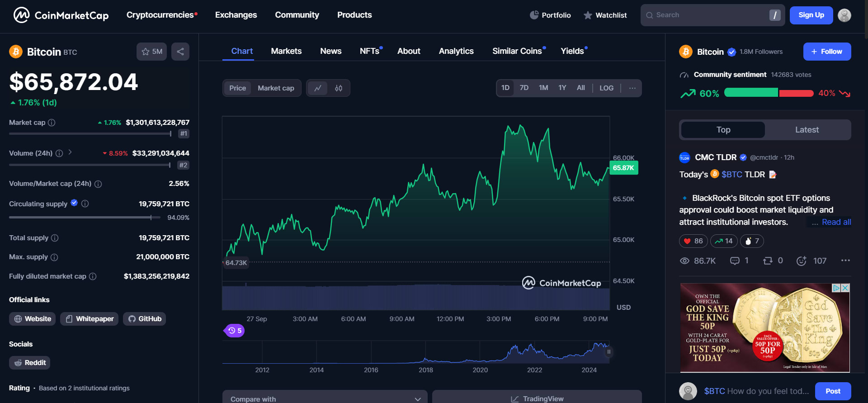Click the Sign Up button

click(x=811, y=15)
